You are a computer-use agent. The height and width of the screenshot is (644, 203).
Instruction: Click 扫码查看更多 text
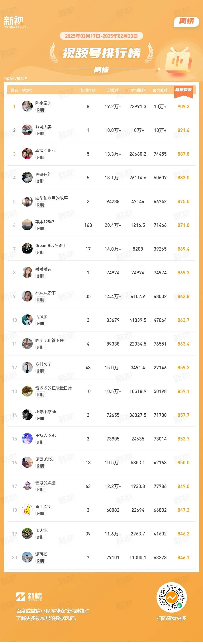click(x=172, y=618)
